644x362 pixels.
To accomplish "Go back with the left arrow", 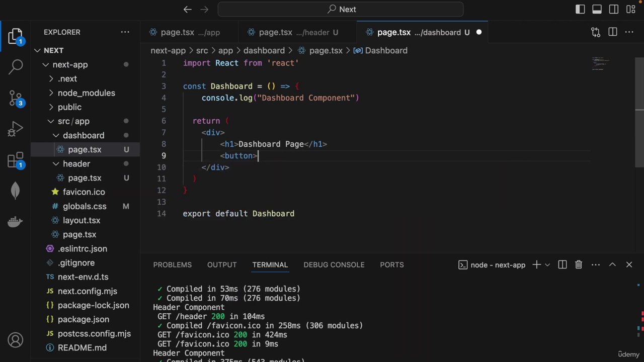I will click(x=188, y=9).
